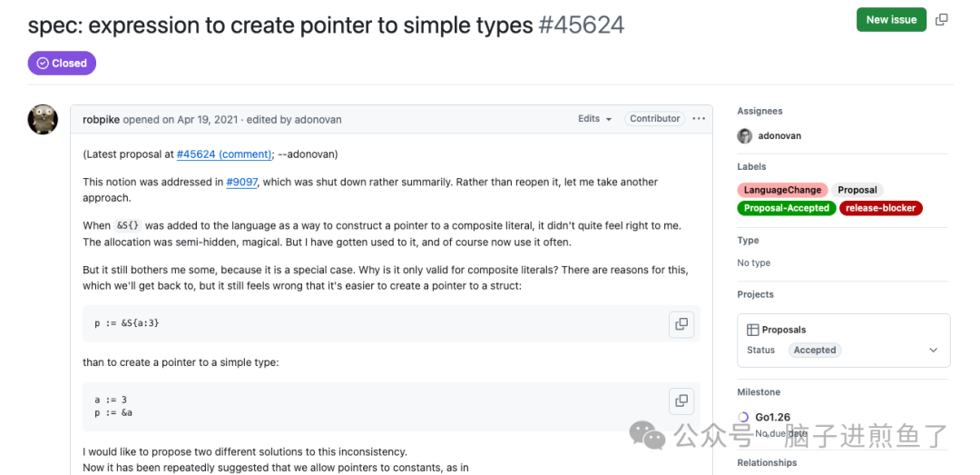Click robpike's profile avatar

[x=43, y=119]
